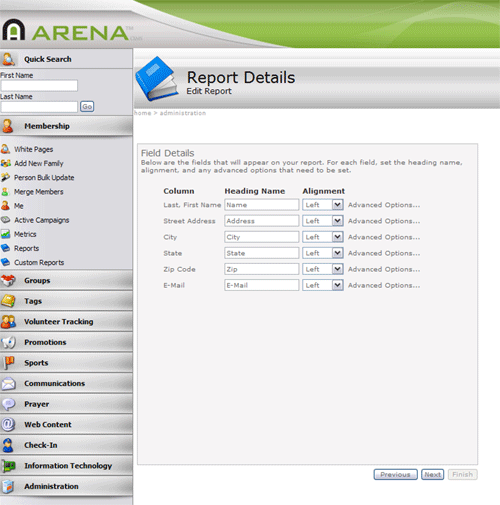Open Advanced Options for Zip Code
500x505 pixels.
point(384,269)
